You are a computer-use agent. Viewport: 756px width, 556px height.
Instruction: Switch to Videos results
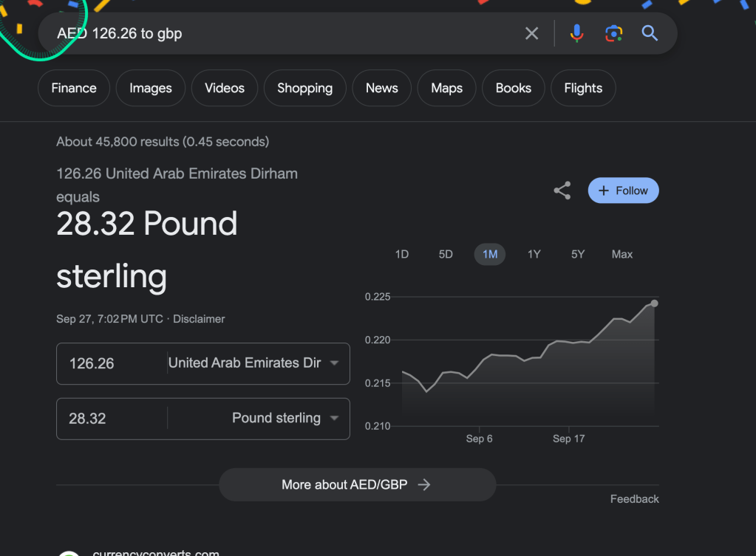point(224,88)
